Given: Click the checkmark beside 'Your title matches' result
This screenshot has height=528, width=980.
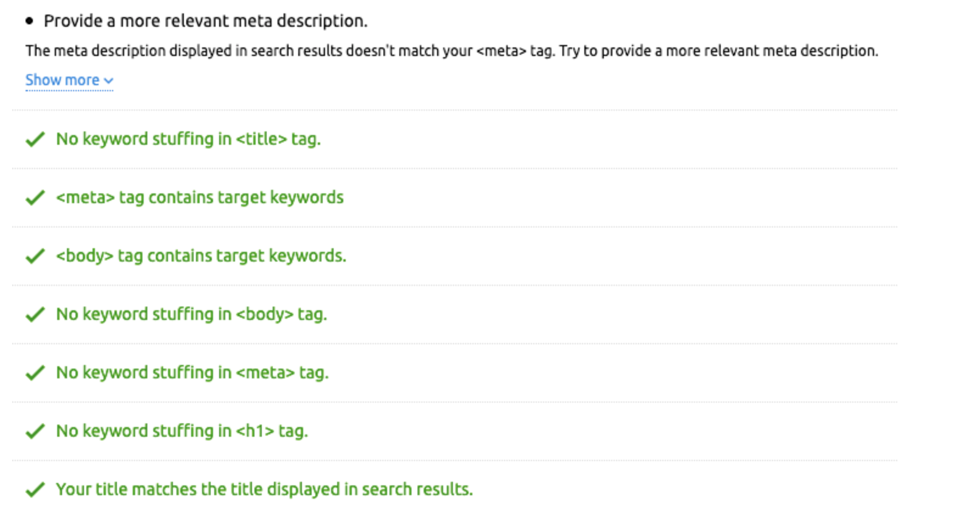Looking at the screenshot, I should (35, 490).
